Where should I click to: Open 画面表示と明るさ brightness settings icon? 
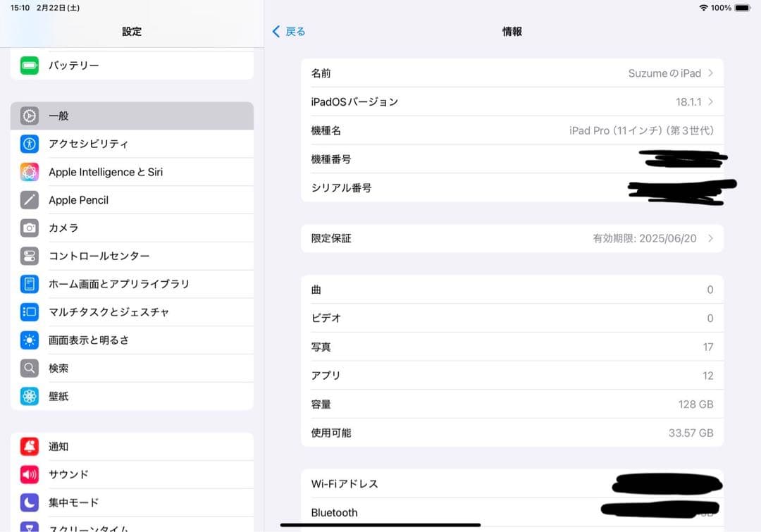click(29, 340)
